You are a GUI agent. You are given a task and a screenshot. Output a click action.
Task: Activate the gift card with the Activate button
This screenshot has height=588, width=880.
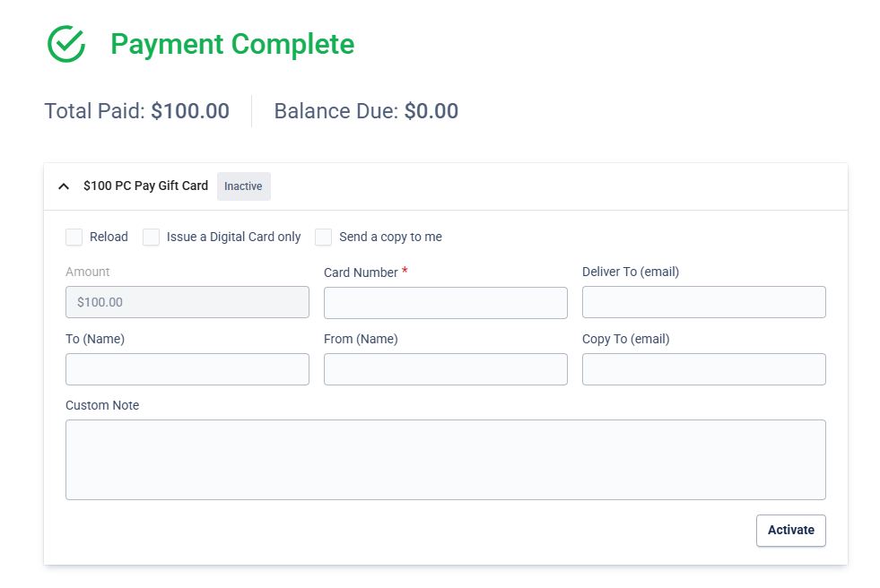(x=791, y=531)
